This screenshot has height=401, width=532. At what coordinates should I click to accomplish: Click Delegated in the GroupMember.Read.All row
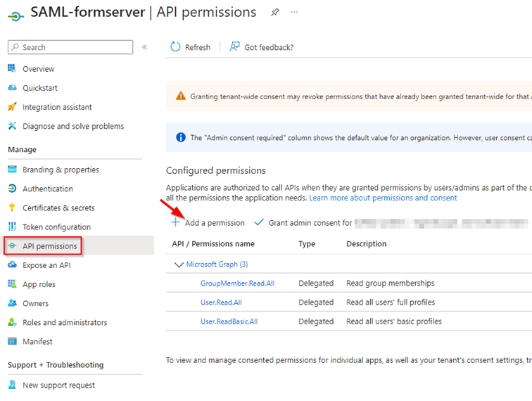coord(316,284)
